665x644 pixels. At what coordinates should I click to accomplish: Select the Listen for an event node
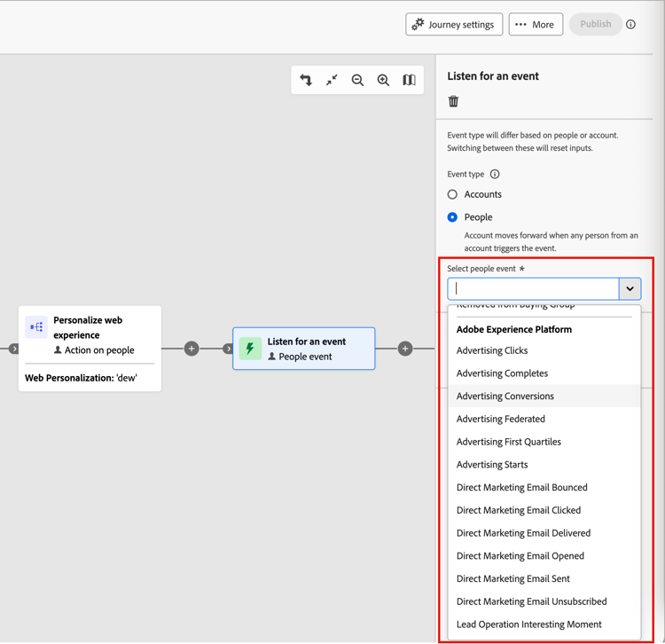[303, 349]
